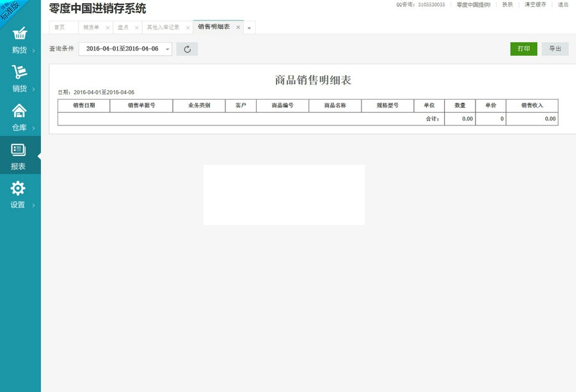This screenshot has height=392, width=576.
Task: Click the green 打印 print button
Action: click(x=524, y=49)
